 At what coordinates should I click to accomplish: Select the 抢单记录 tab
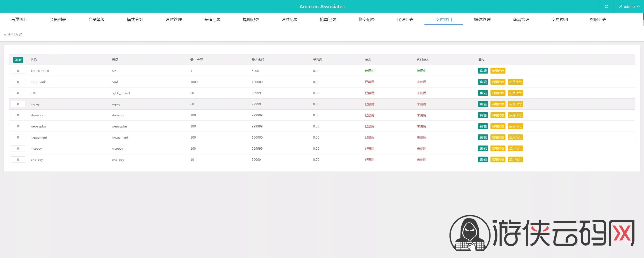click(x=328, y=19)
